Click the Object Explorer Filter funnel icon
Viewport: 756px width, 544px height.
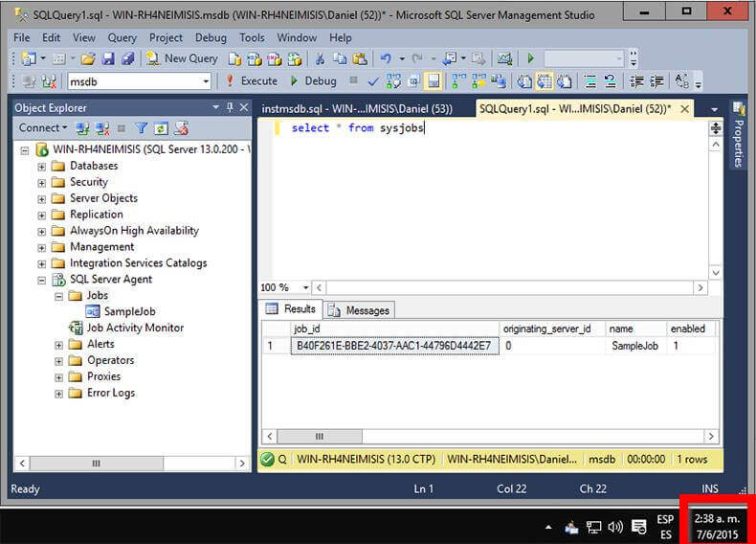[x=142, y=128]
